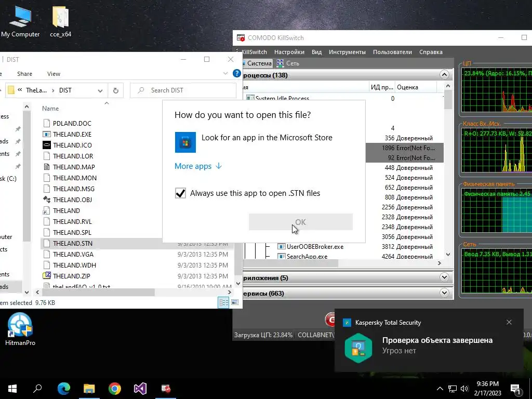Launch Microsoft Edge from taskbar

[63, 389]
